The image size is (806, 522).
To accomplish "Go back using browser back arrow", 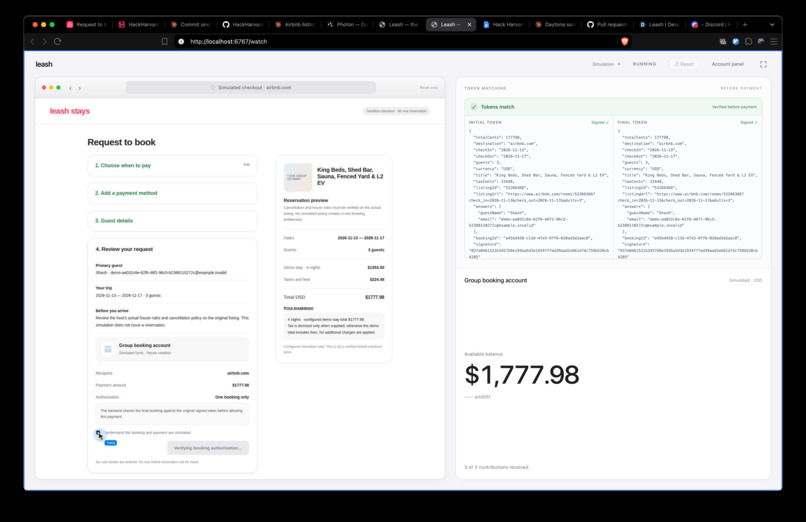I will pos(33,42).
